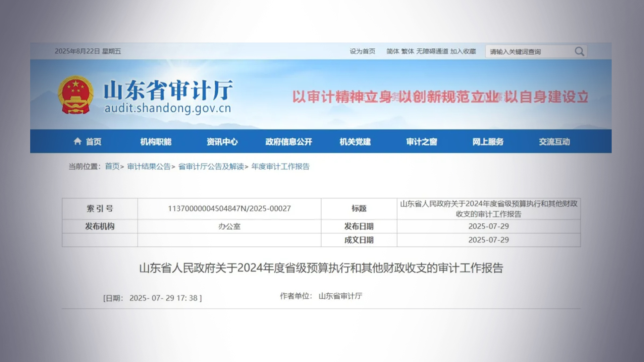The height and width of the screenshot is (362, 644).
Task: Click the red slogan banner text
Action: coord(440,97)
